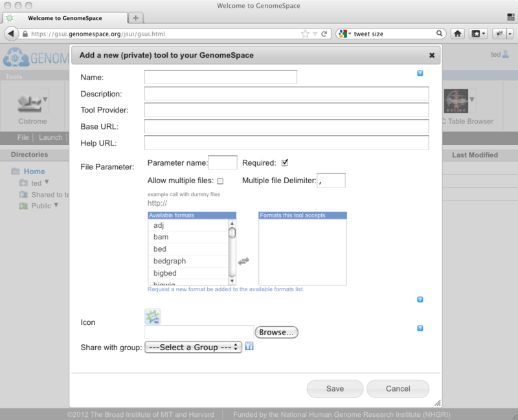Select the adj format
Viewport: 518px width, 420px height.
coord(188,225)
